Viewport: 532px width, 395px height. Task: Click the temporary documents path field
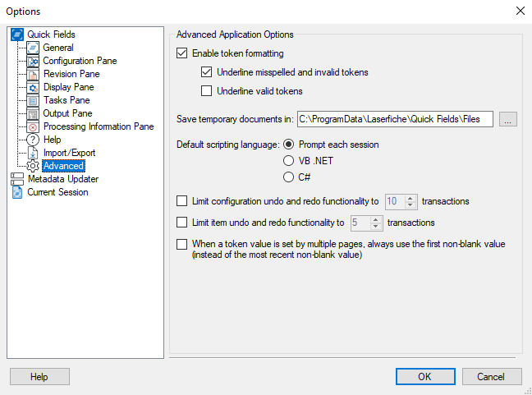(395, 119)
